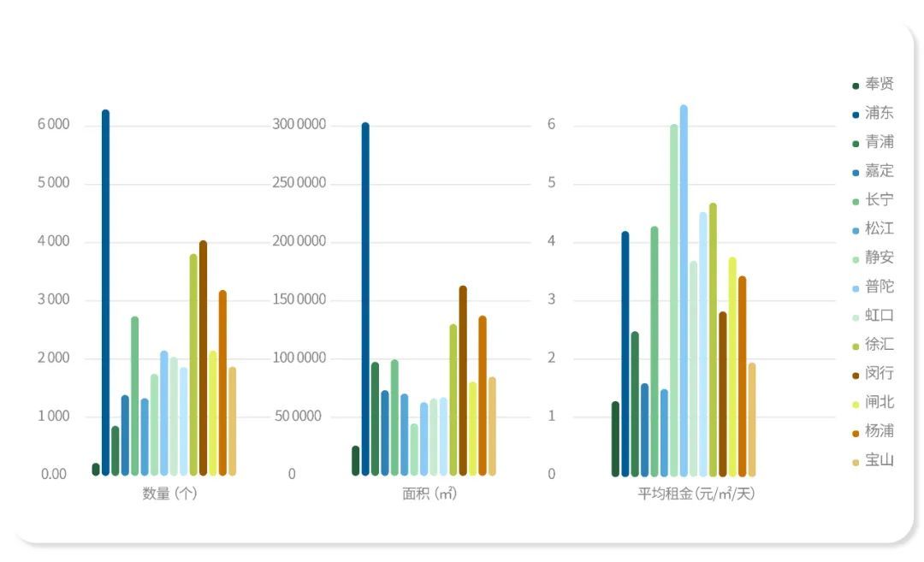The height and width of the screenshot is (562, 924).
Task: Click the 青浦 legend label
Action: (880, 142)
